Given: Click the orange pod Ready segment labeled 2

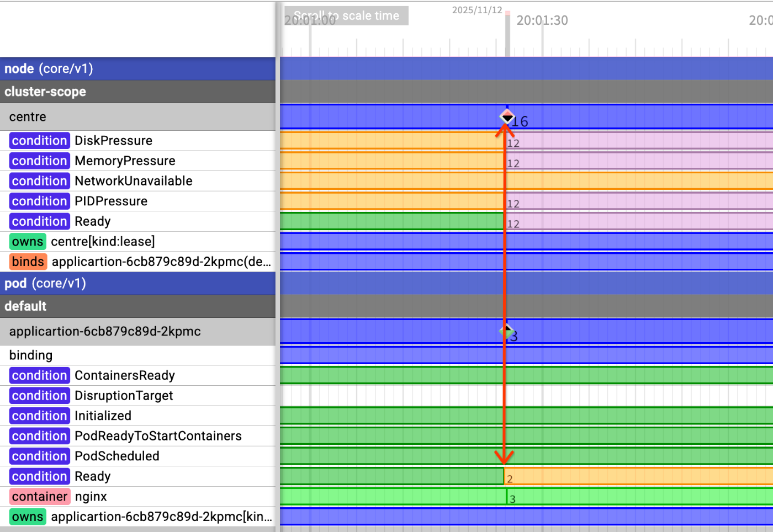Looking at the screenshot, I should tap(638, 476).
